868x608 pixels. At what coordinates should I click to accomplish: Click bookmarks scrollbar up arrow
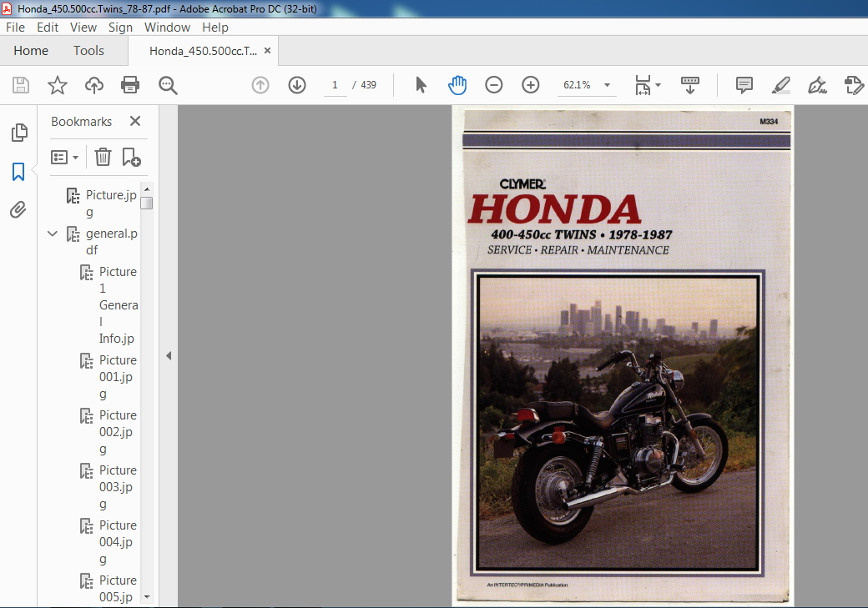click(147, 189)
